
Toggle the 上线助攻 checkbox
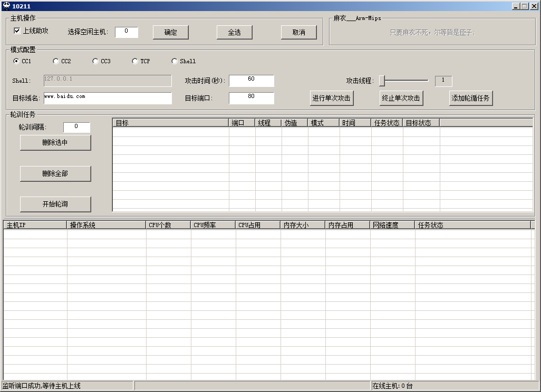tap(17, 31)
